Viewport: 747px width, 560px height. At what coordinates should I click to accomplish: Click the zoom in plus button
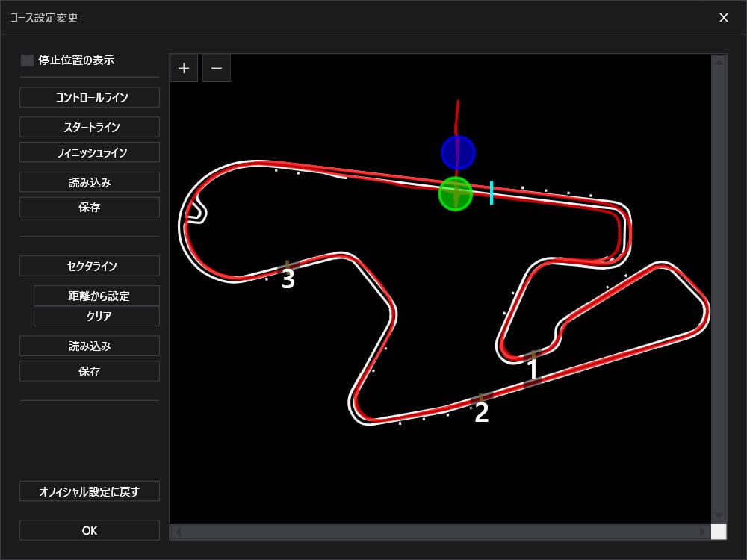tap(184, 68)
